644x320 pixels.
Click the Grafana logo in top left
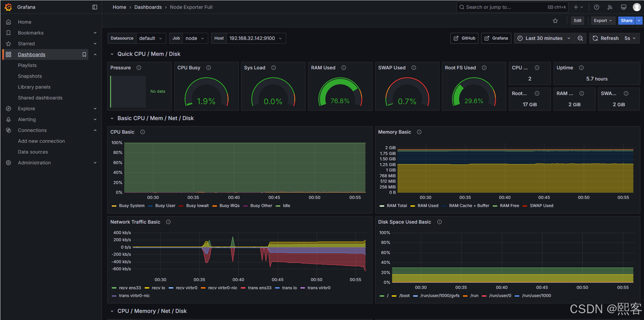[x=8, y=7]
